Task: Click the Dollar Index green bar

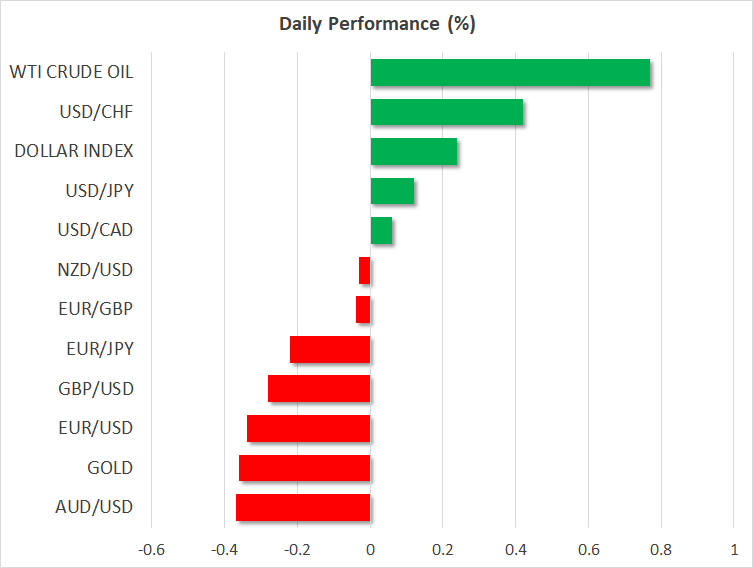Action: (x=414, y=152)
